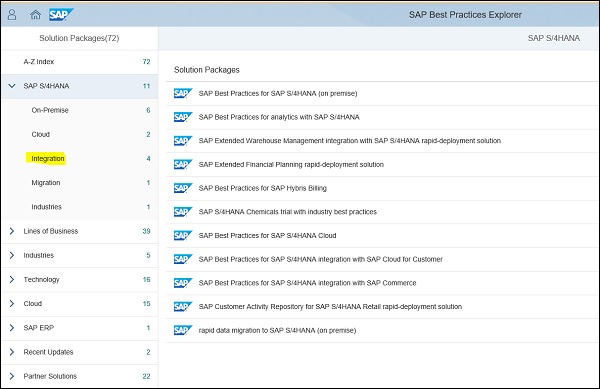Open the A-Z Index entry
This screenshot has height=389, width=600.
pyautogui.click(x=80, y=62)
